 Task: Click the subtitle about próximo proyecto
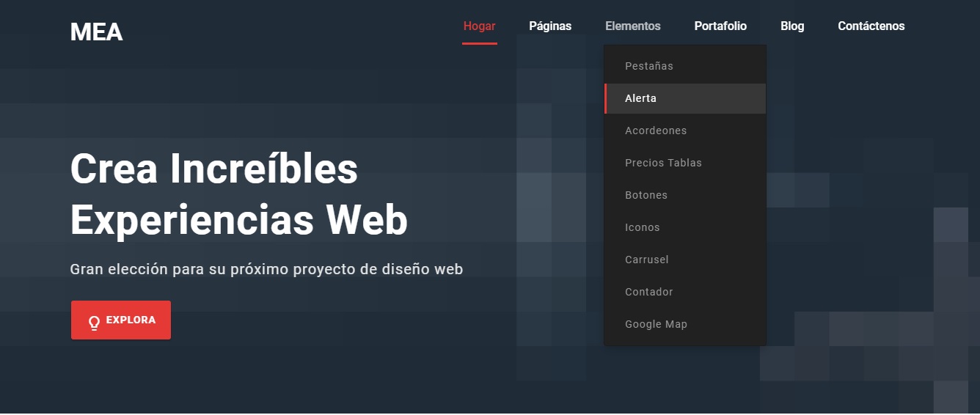tap(266, 269)
